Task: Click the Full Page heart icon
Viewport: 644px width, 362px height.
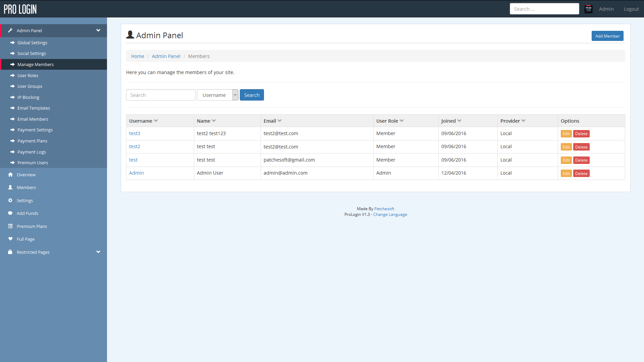Action: click(x=10, y=239)
